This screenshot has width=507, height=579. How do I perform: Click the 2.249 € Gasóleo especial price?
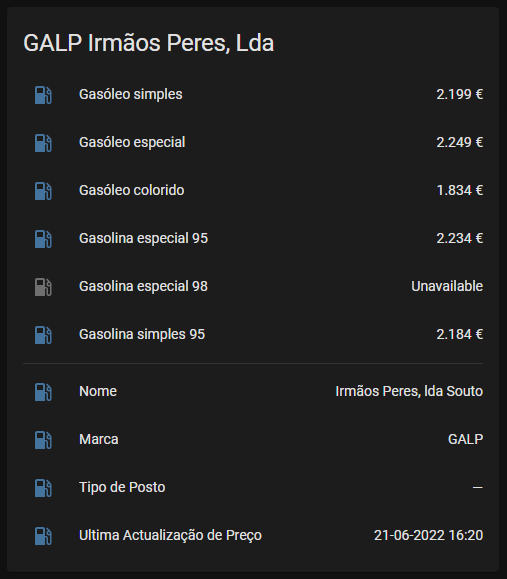tap(460, 143)
